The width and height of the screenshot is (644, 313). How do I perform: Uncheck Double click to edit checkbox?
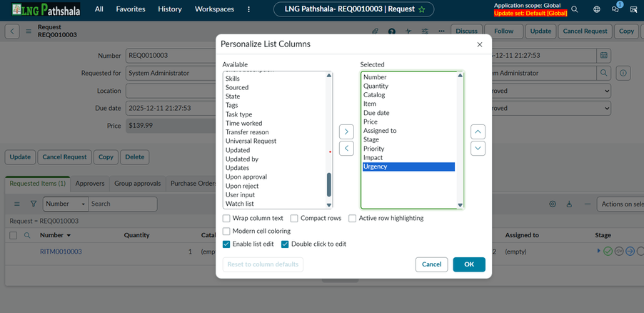pyautogui.click(x=285, y=244)
